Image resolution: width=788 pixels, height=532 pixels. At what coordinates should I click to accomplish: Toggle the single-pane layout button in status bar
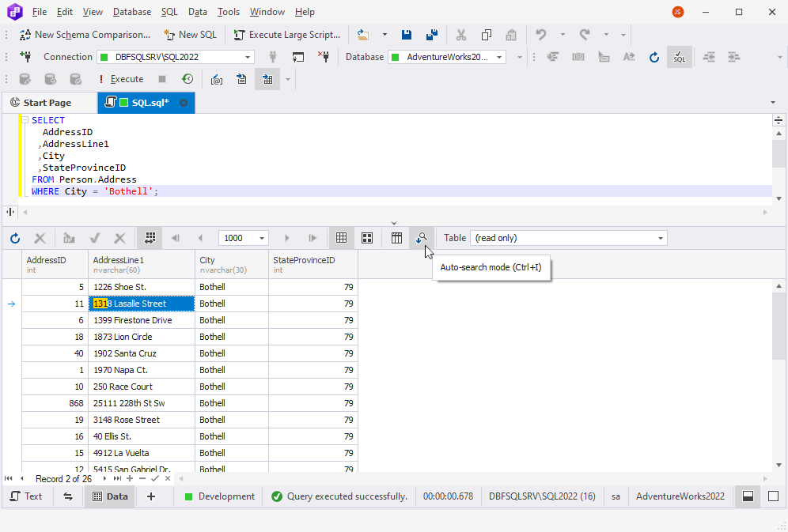pyautogui.click(x=774, y=496)
